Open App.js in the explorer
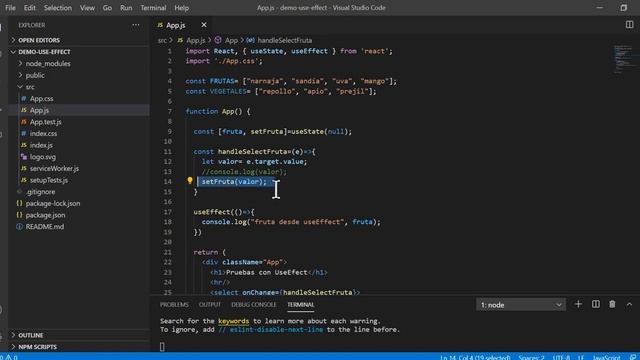The height and width of the screenshot is (360, 640). click(39, 110)
